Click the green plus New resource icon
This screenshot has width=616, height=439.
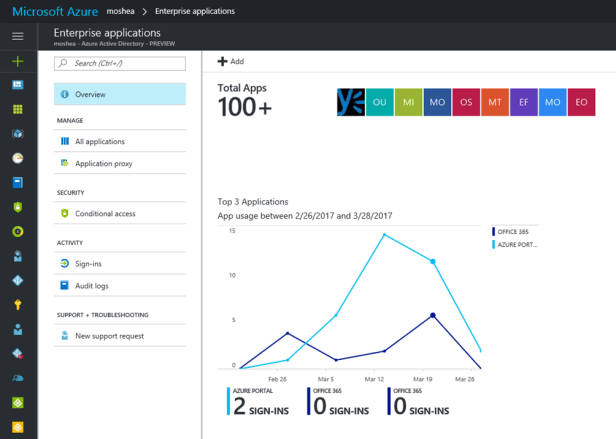click(x=17, y=61)
